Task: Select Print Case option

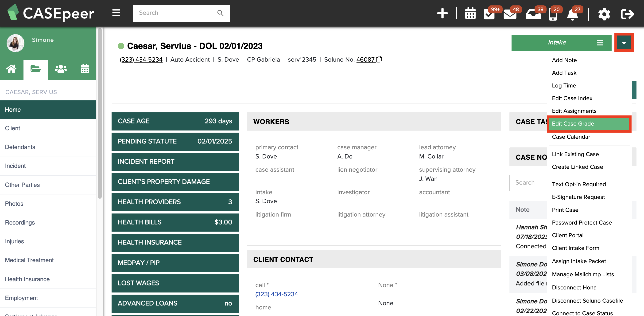Action: 565,210
